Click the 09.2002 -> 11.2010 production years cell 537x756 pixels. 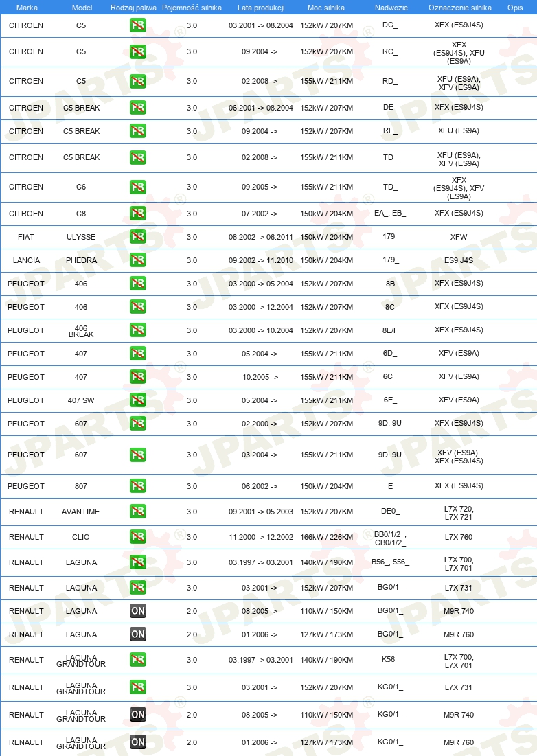261,260
